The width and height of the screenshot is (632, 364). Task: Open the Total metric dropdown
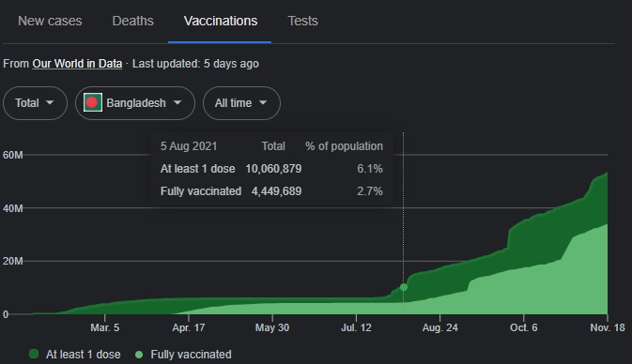[35, 103]
